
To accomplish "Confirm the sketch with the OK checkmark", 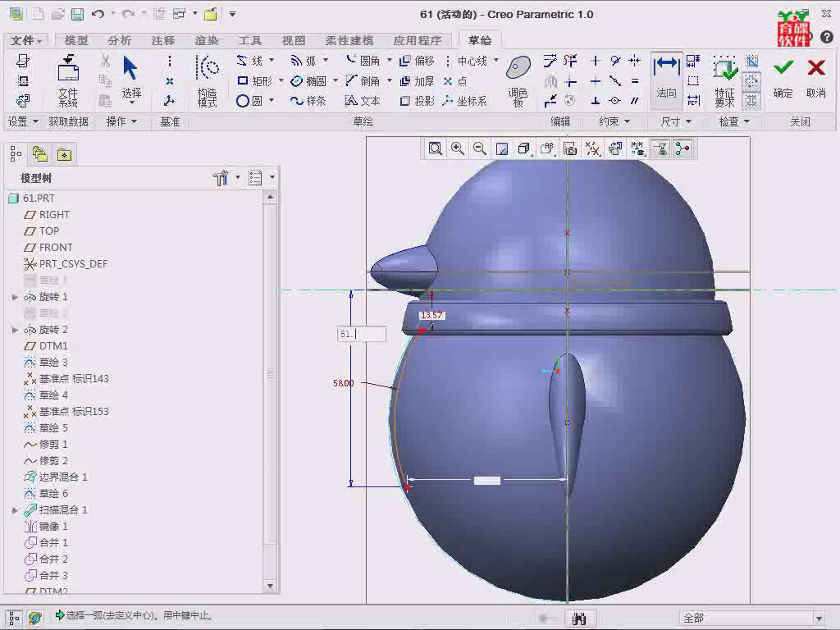I will [783, 78].
